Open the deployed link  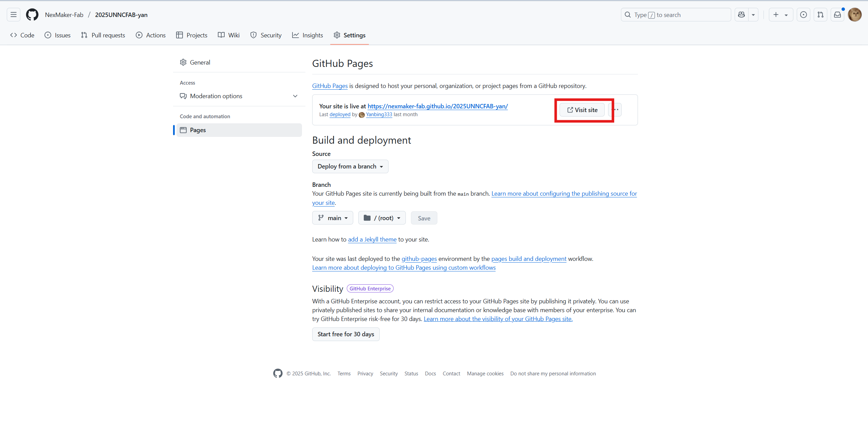point(340,114)
